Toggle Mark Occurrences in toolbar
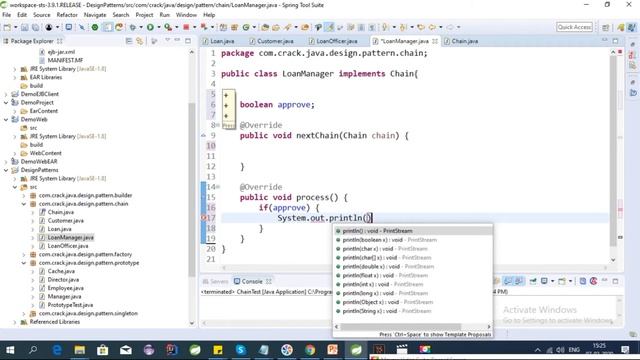Viewport: 640px width, 360px height. 329,27
